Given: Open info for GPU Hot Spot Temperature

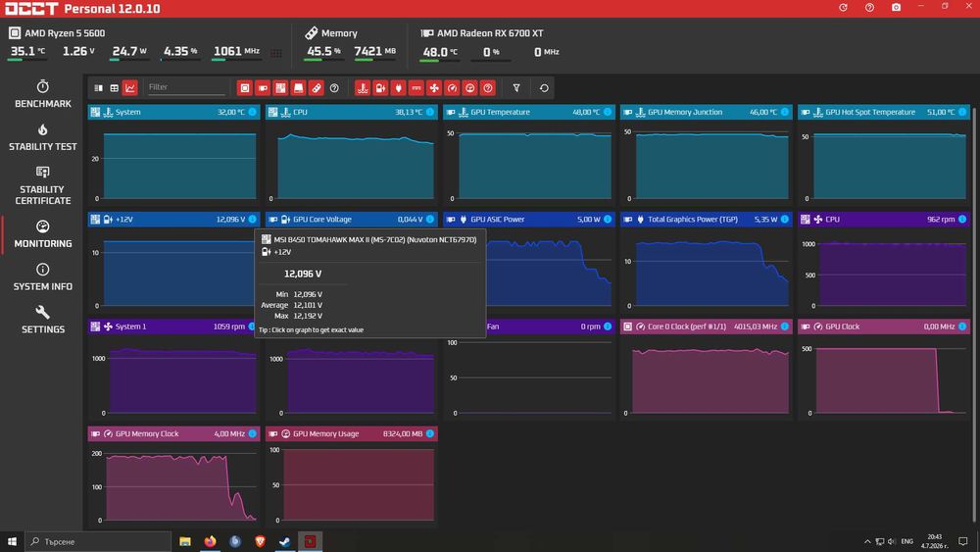Looking at the screenshot, I should [962, 112].
